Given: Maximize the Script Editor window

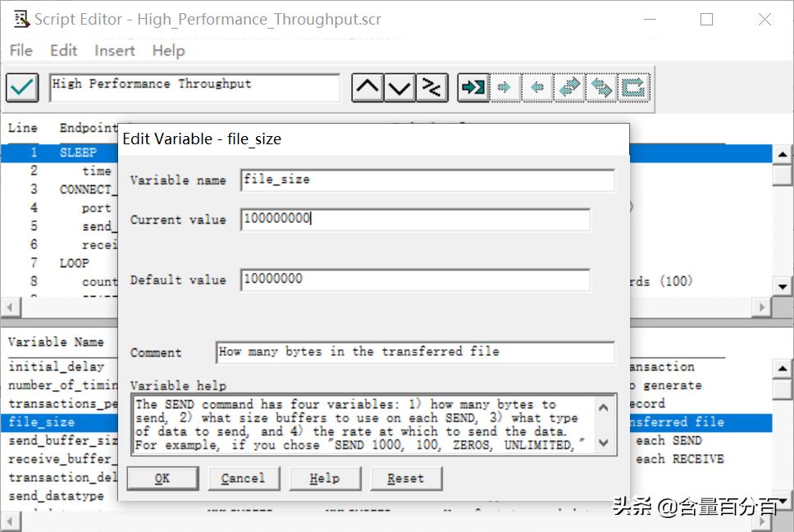Looking at the screenshot, I should point(707,19).
